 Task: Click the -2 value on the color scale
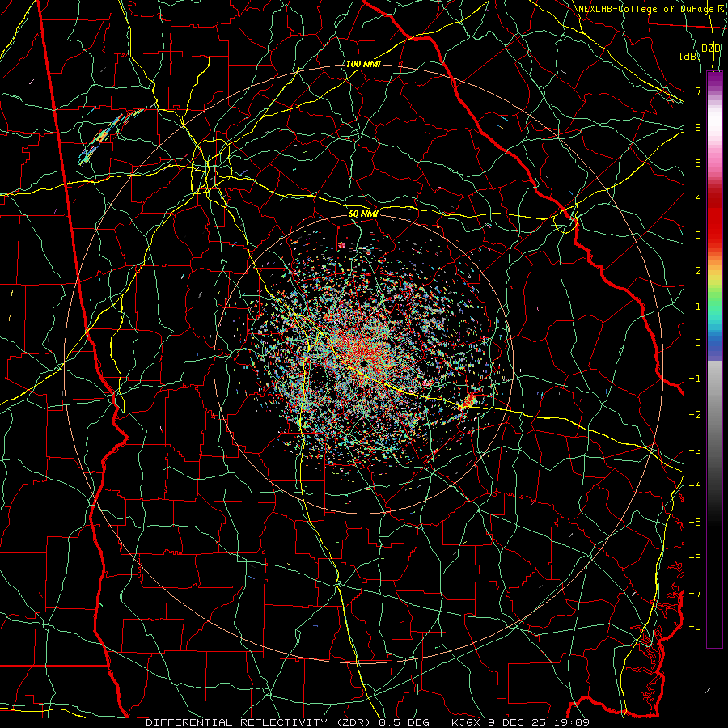(x=695, y=414)
